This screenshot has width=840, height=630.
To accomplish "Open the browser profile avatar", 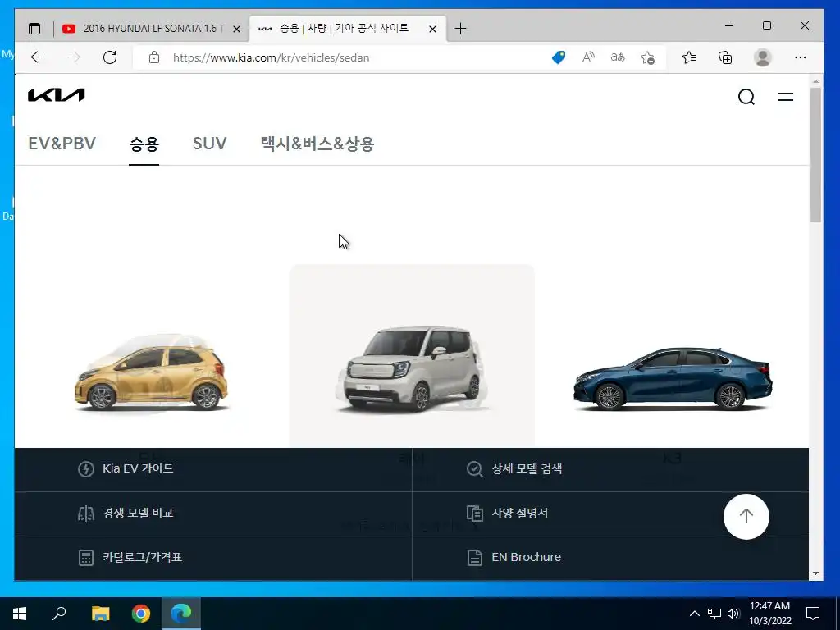I will click(x=762, y=57).
